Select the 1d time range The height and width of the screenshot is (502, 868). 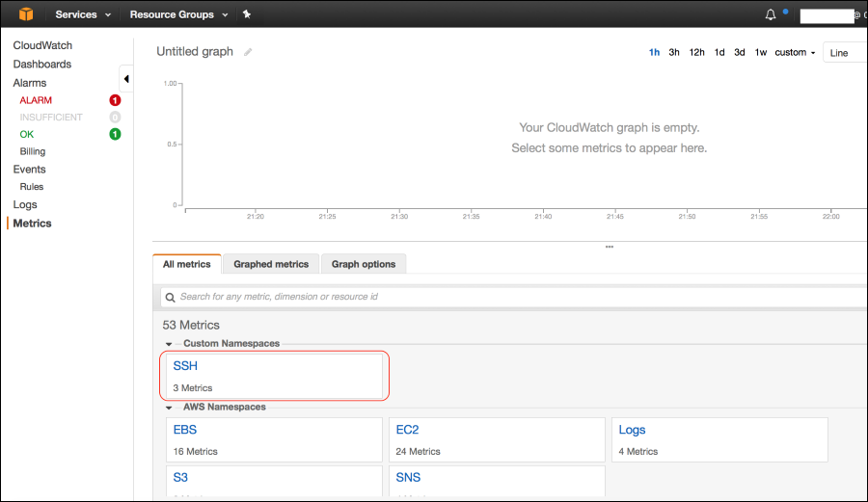pyautogui.click(x=719, y=53)
